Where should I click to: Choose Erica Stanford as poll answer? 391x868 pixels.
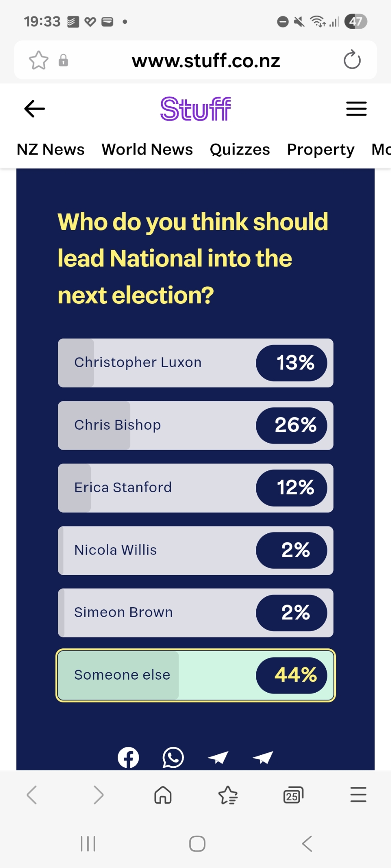[x=195, y=488]
